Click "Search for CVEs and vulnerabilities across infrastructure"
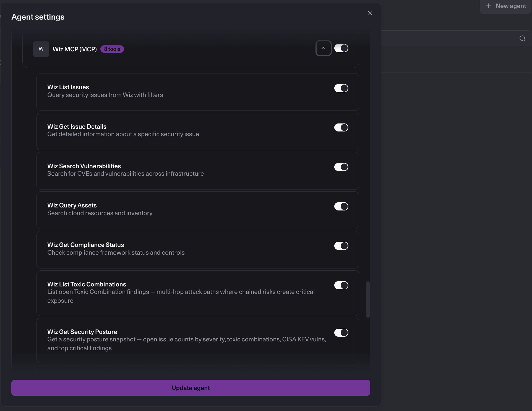 tap(126, 173)
